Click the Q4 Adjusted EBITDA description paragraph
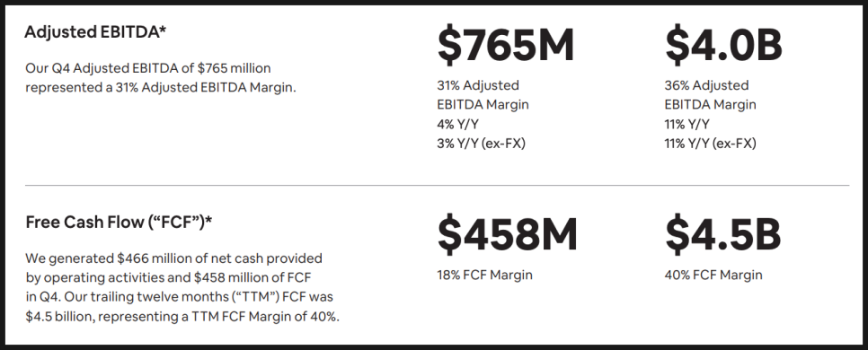The image size is (868, 350). [x=161, y=78]
